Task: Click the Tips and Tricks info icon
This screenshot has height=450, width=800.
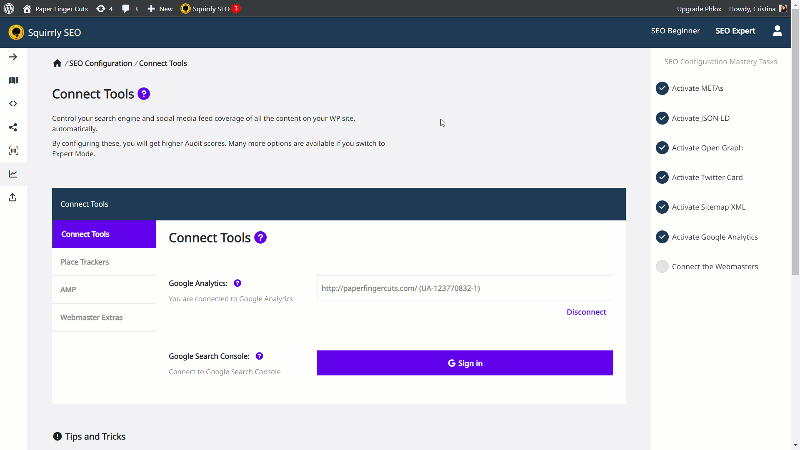Action: coord(57,436)
